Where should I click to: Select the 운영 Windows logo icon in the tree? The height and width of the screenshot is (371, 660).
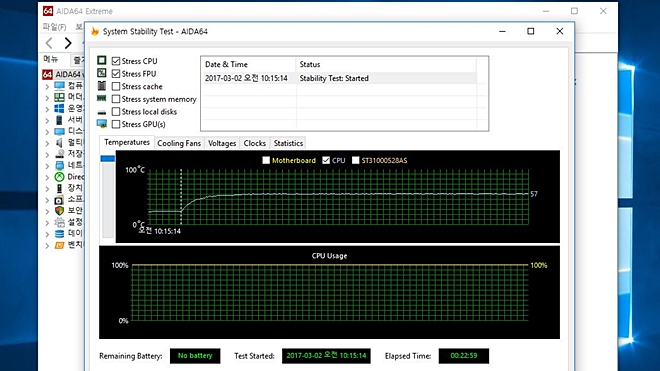60,109
